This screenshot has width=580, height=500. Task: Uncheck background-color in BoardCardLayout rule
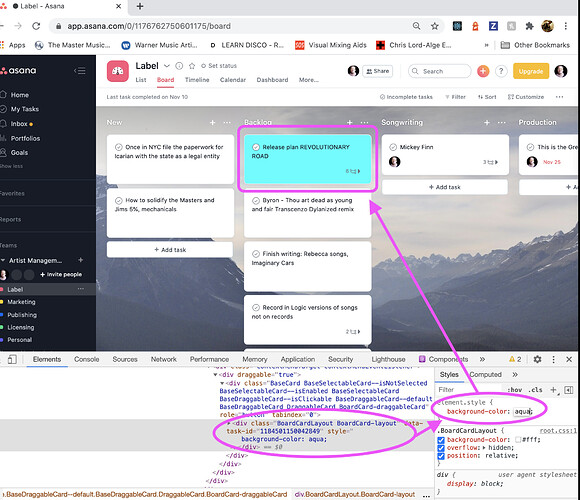pyautogui.click(x=441, y=440)
